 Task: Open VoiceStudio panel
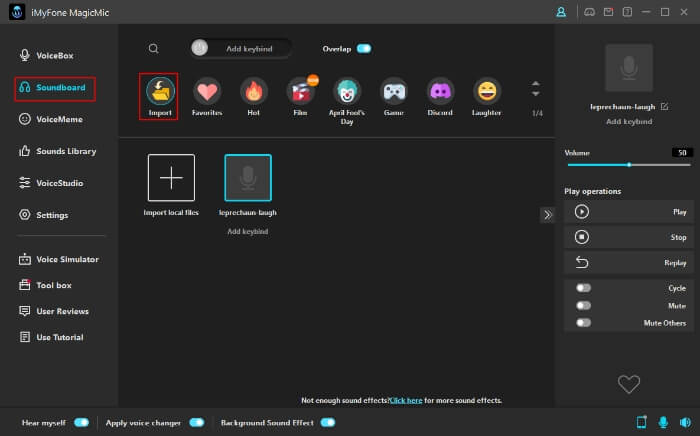pyautogui.click(x=51, y=183)
